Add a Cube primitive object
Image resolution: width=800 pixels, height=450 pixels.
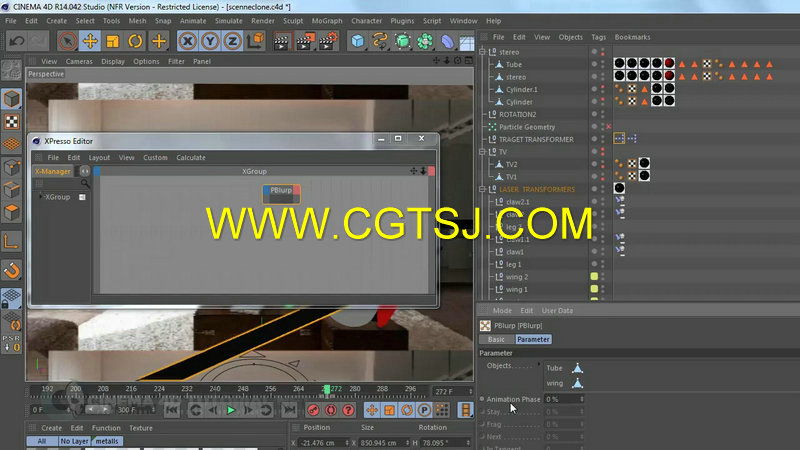point(358,41)
